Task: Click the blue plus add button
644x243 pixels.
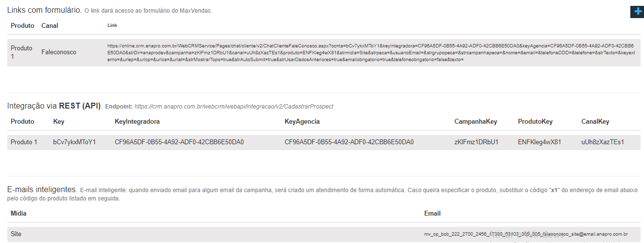Action: (x=637, y=12)
